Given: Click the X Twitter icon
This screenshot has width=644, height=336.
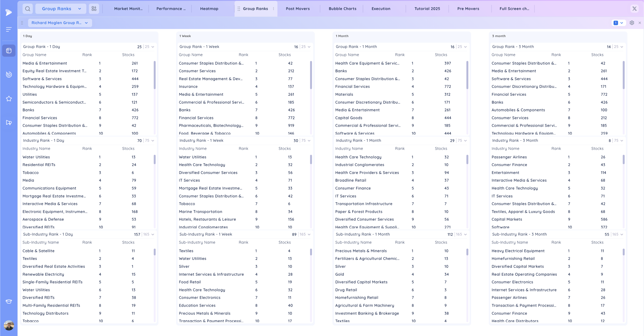Looking at the screenshot, I should click(x=634, y=9).
